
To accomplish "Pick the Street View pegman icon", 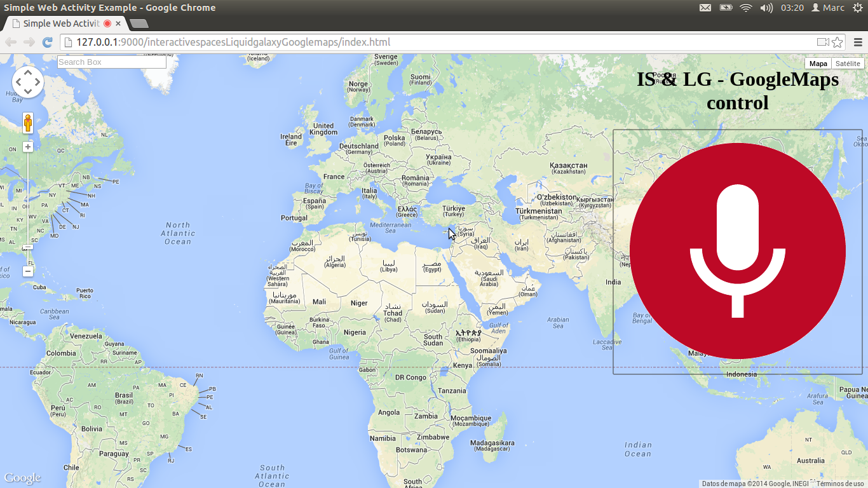I will pyautogui.click(x=28, y=123).
